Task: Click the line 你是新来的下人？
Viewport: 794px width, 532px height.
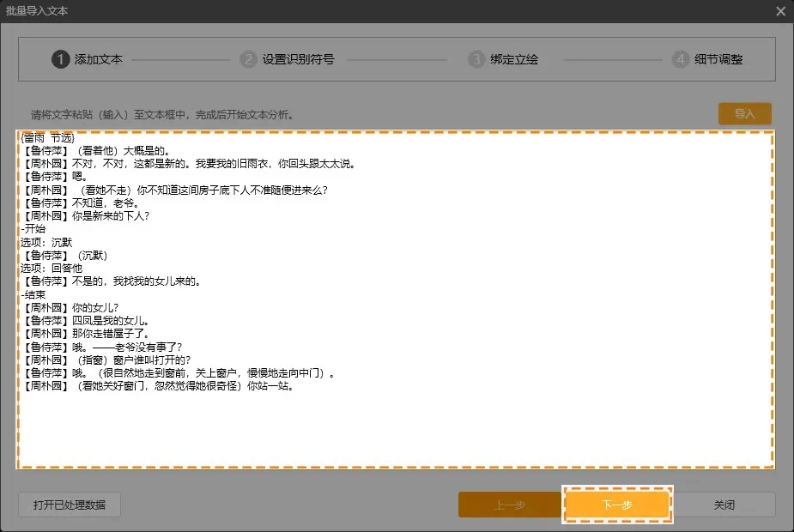Action: (x=86, y=216)
